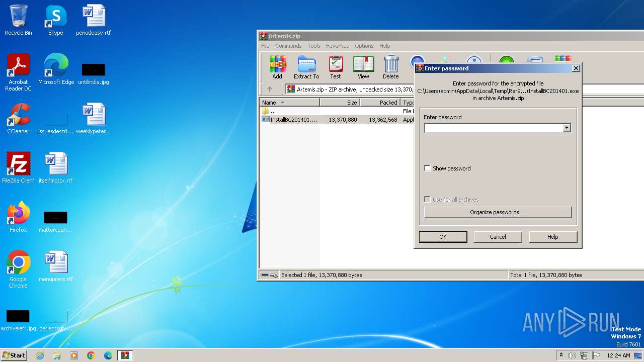The width and height of the screenshot is (644, 362).
Task: Click the up one level arrow icon
Action: [x=269, y=89]
